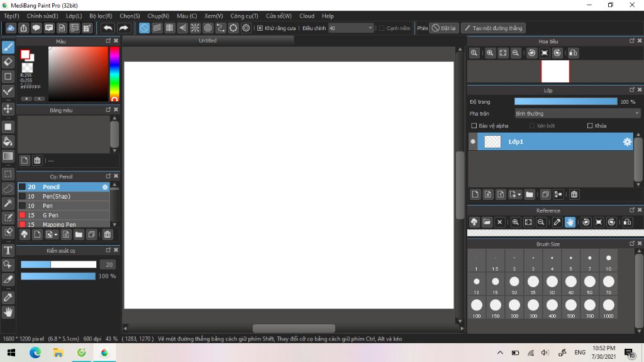Select the Brush tool in left toolbar
The width and height of the screenshot is (644, 362).
(x=8, y=47)
